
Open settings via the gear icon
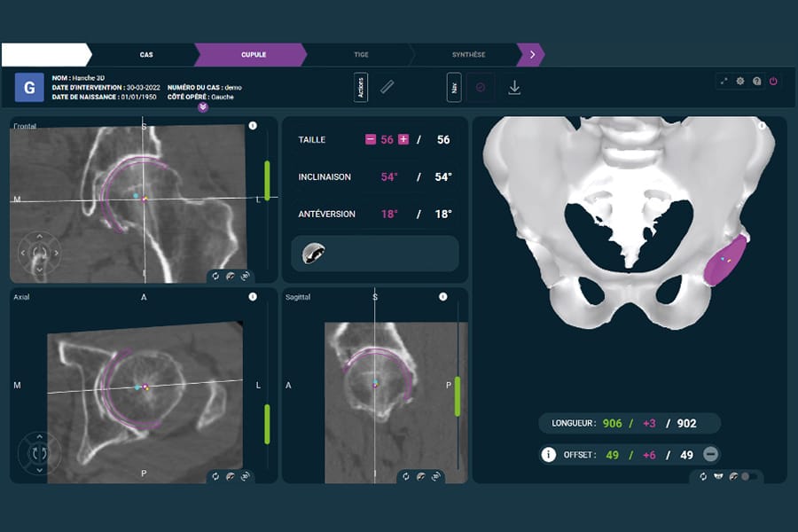(x=740, y=81)
